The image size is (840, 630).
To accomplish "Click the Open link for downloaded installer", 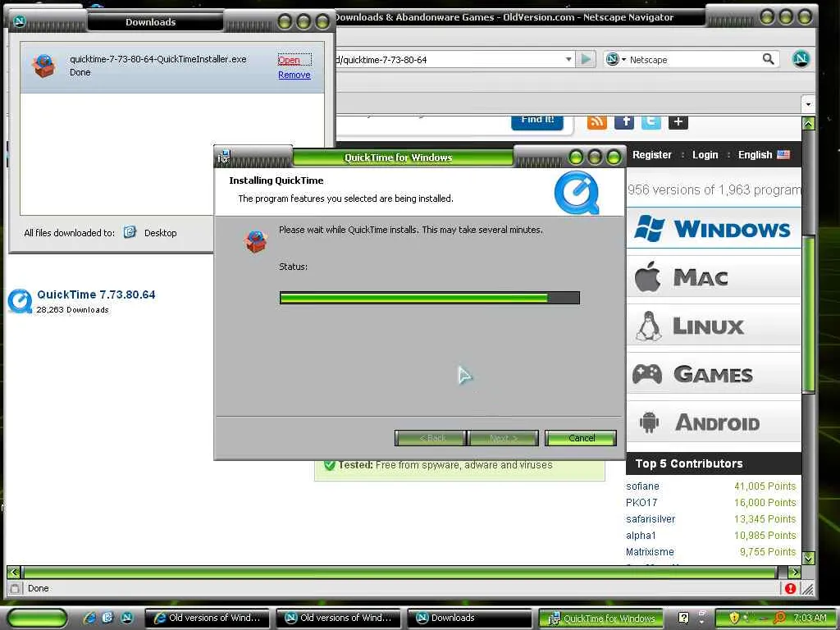I will (289, 60).
